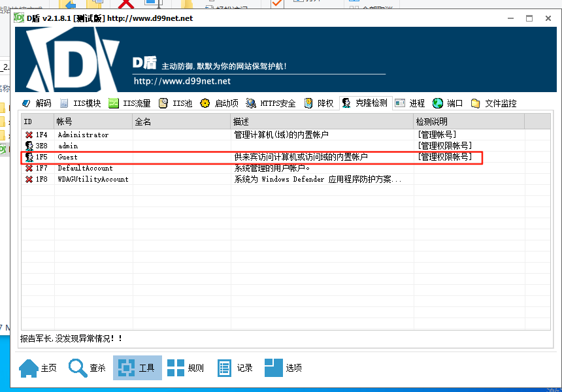Select the WDAGUtilityAccount account name
The height and width of the screenshot is (392, 562).
pyautogui.click(x=93, y=179)
